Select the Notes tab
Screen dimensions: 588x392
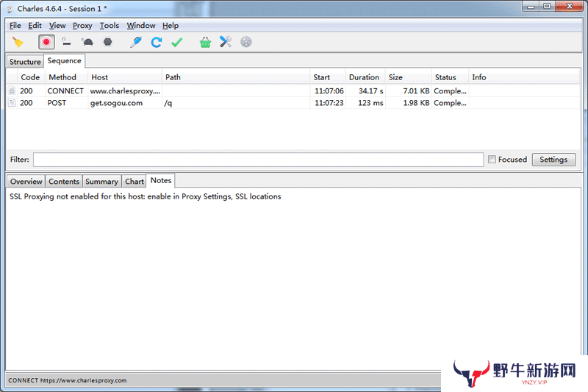[x=161, y=180]
